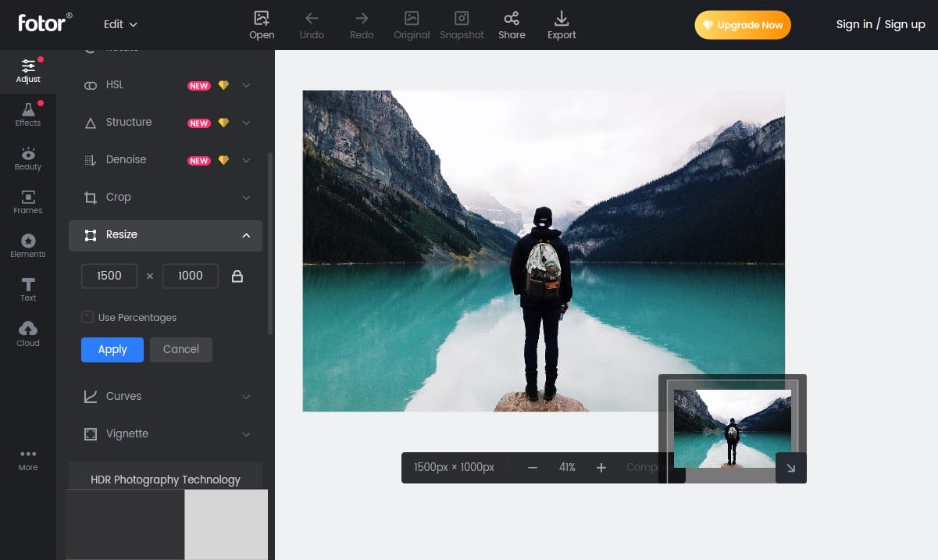Screen dimensions: 938x560
Task: Apply the resize settings
Action: coord(112,349)
